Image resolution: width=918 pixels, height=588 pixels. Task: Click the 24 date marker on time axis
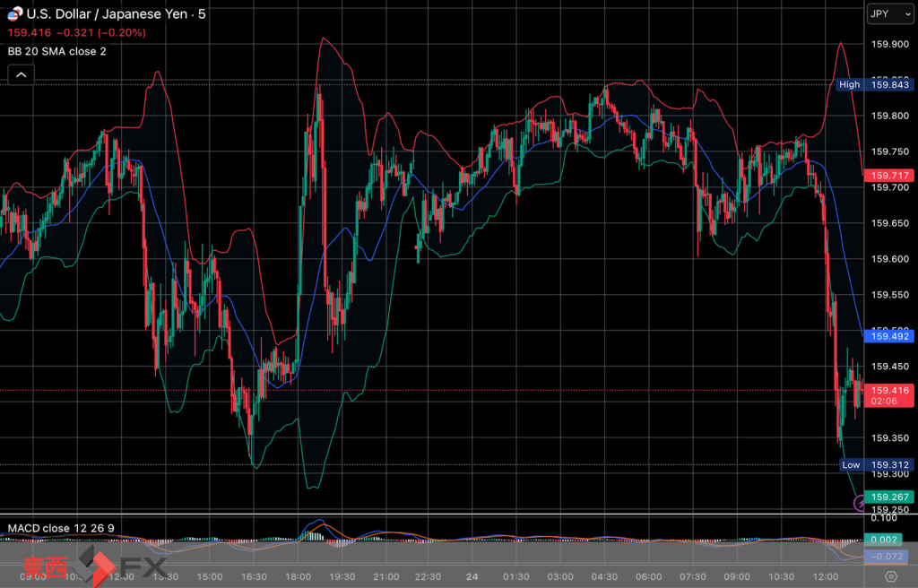[x=472, y=576]
